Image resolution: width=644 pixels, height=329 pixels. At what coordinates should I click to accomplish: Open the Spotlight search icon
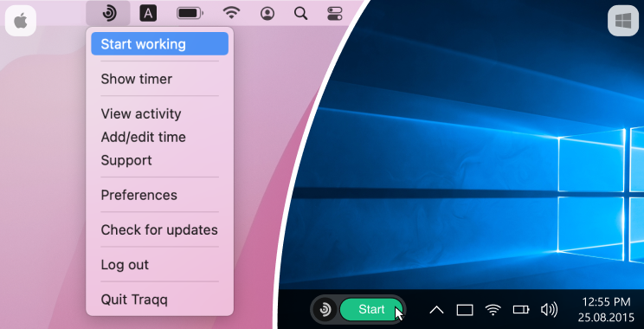point(301,14)
